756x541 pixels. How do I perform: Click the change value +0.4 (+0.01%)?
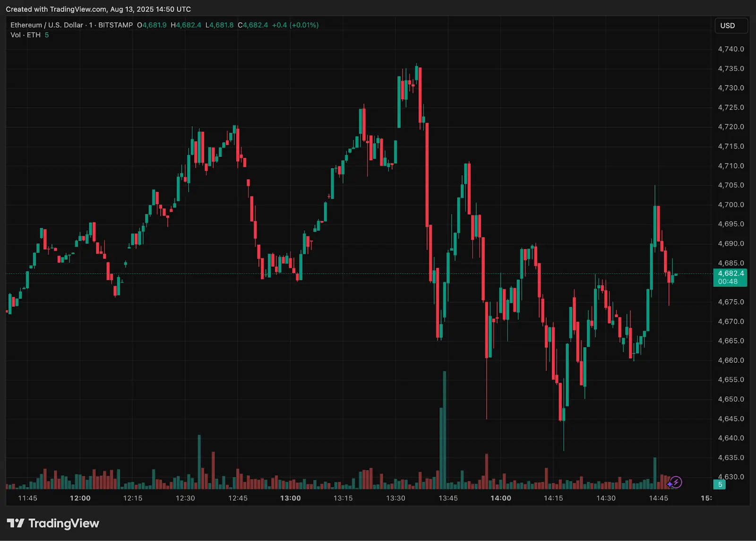coord(295,25)
